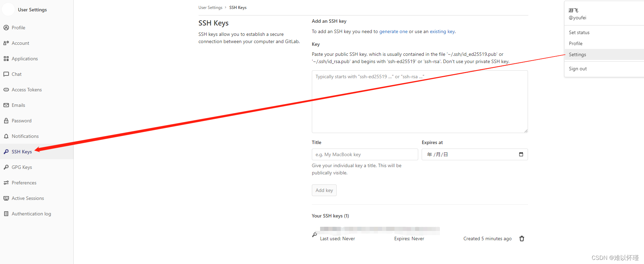
Task: Click the Access Tokens icon
Action: pyautogui.click(x=6, y=90)
